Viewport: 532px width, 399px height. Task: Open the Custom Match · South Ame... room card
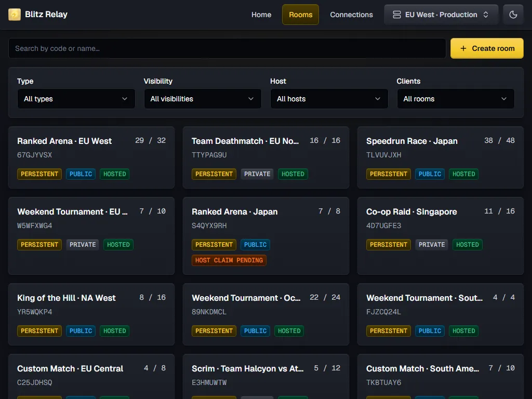(x=440, y=377)
